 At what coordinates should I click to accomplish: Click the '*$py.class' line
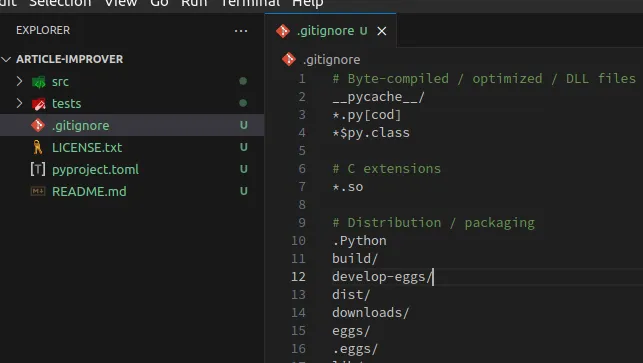tap(371, 133)
